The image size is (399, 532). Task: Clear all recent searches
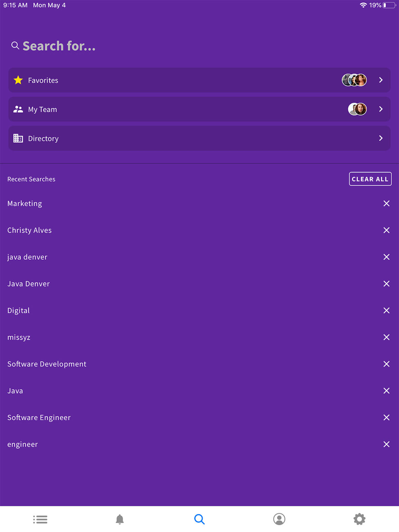pyautogui.click(x=370, y=179)
